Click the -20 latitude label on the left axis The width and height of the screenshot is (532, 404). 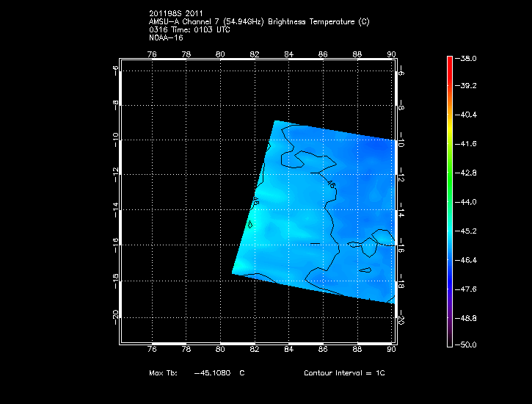[x=114, y=315]
